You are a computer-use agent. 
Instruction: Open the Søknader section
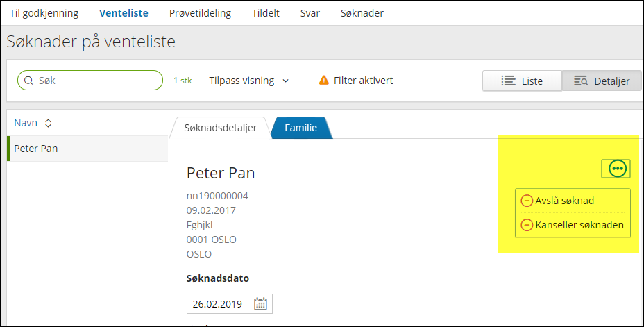click(x=362, y=13)
